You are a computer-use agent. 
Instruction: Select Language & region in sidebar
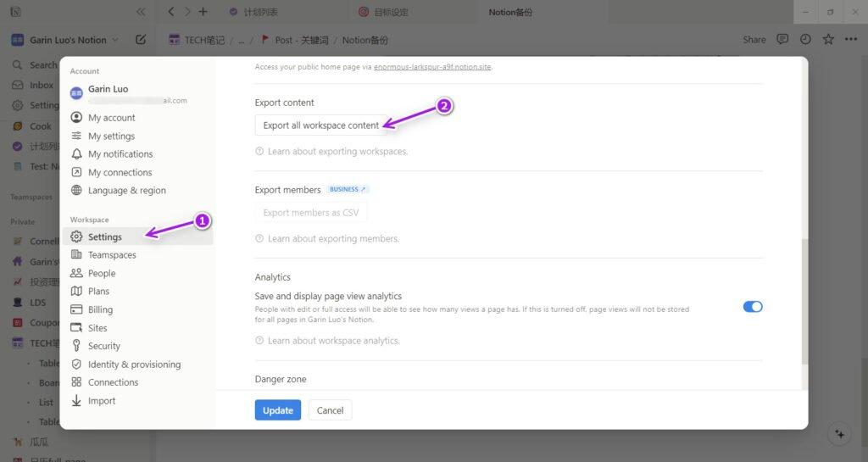tap(126, 191)
